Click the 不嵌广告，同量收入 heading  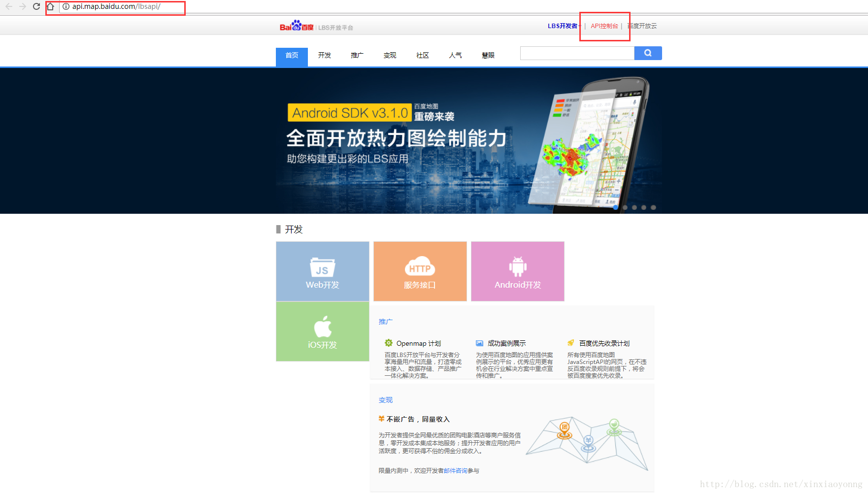pyautogui.click(x=418, y=419)
